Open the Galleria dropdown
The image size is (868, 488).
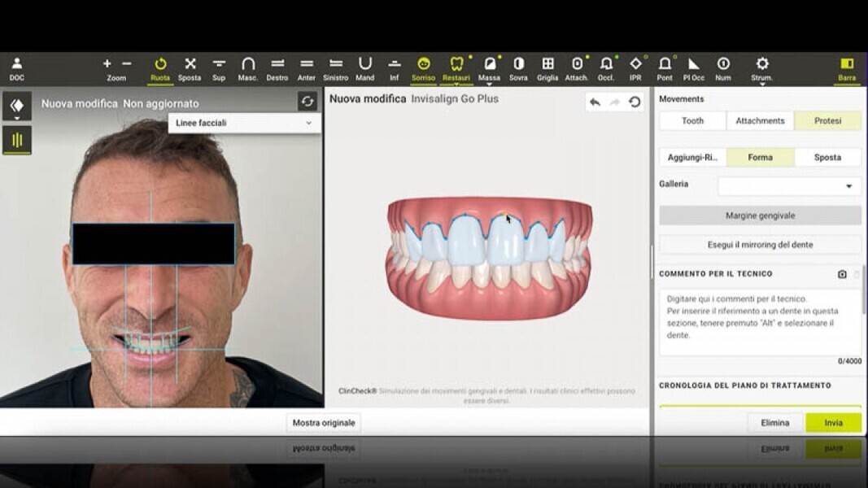click(788, 186)
